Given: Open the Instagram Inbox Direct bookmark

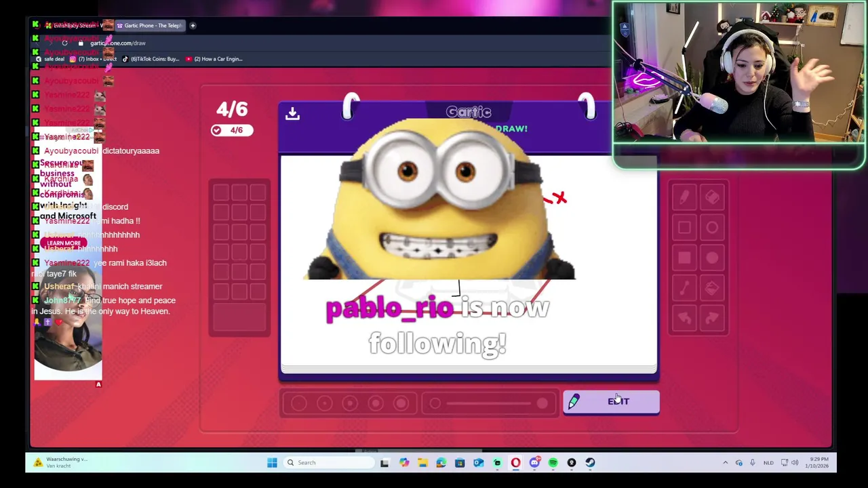Looking at the screenshot, I should [93, 59].
